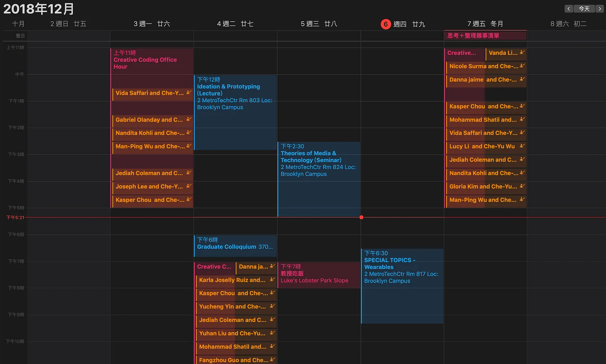606x364 pixels.
Task: Open SPECIAL TOPICS - Wearables event
Action: (402, 286)
